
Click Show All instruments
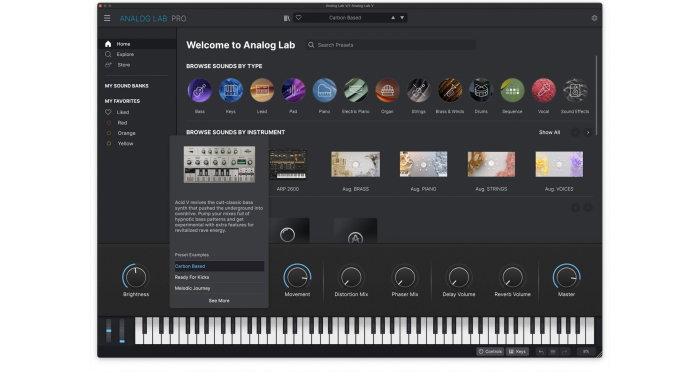click(x=549, y=132)
